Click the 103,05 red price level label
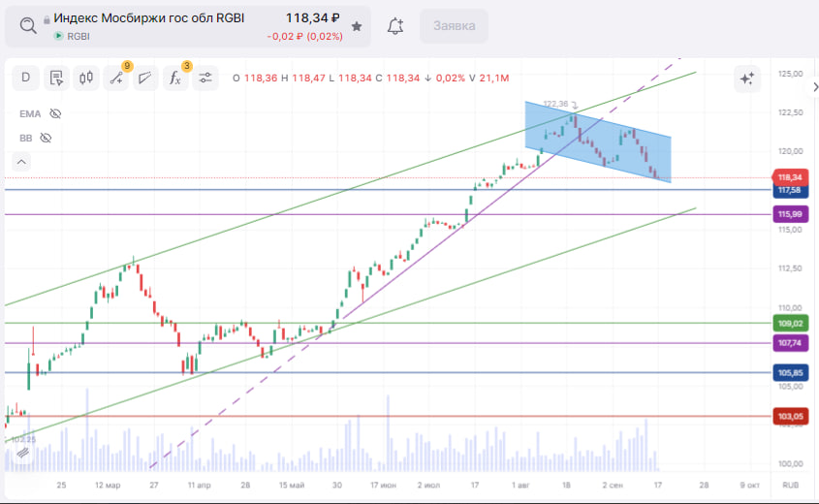819x504 pixels. (x=790, y=417)
